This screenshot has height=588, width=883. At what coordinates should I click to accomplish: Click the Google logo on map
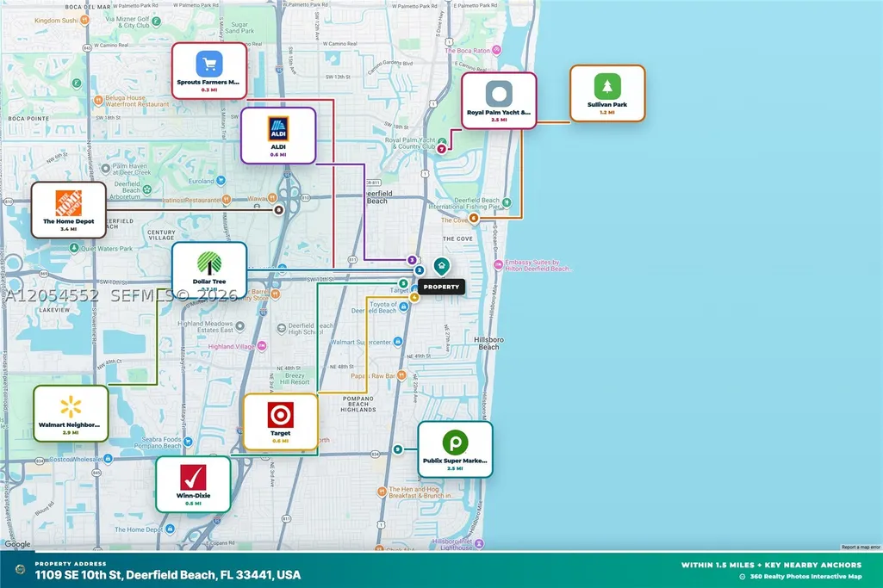pyautogui.click(x=18, y=544)
